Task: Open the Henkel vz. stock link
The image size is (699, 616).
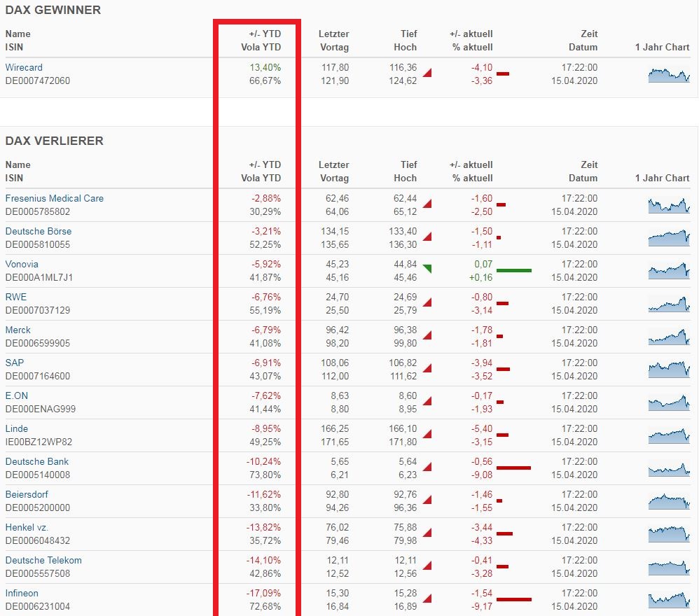Action: pos(27,528)
